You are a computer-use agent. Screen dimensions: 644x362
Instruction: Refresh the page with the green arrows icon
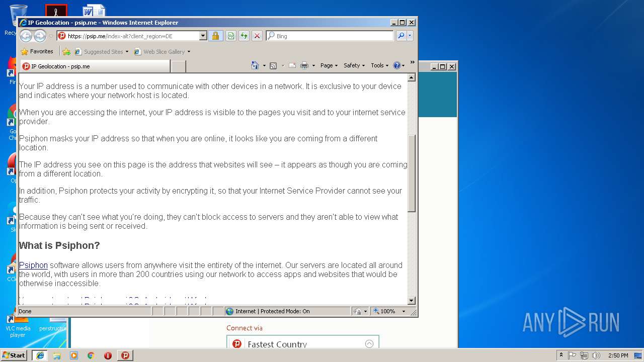pos(244,36)
